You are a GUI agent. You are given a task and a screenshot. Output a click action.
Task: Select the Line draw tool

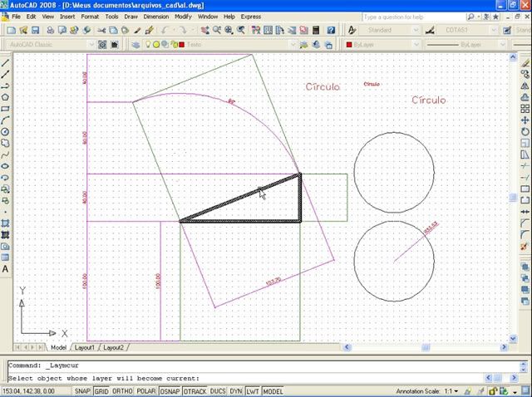pos(6,62)
